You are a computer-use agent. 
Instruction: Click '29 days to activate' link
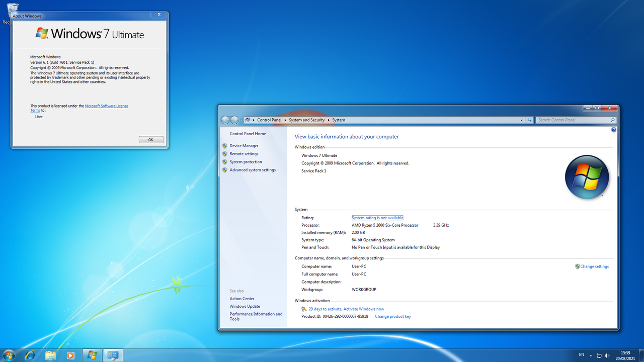pos(346,309)
